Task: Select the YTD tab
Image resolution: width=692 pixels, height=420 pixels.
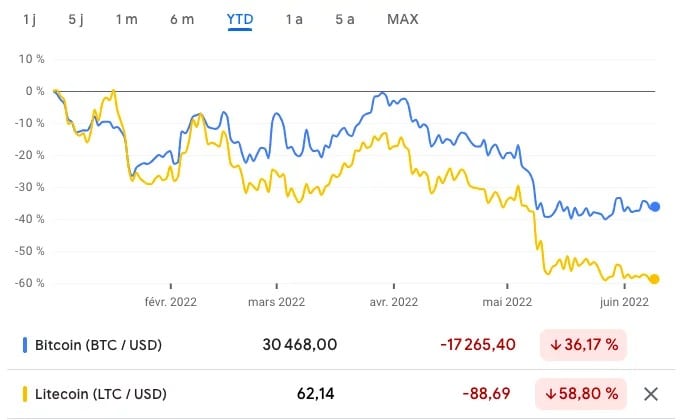Action: 240,20
